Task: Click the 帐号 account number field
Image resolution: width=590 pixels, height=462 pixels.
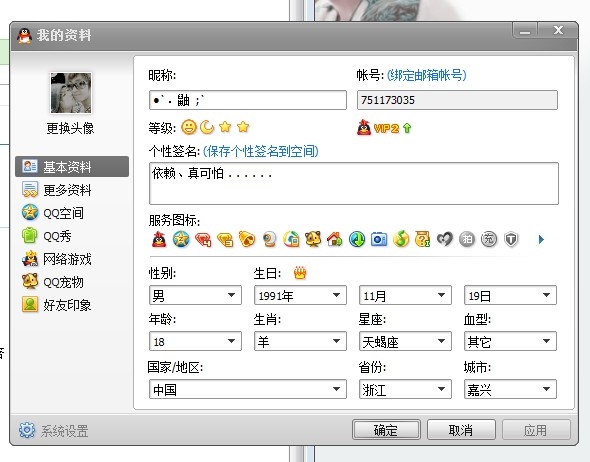Action: pos(457,100)
